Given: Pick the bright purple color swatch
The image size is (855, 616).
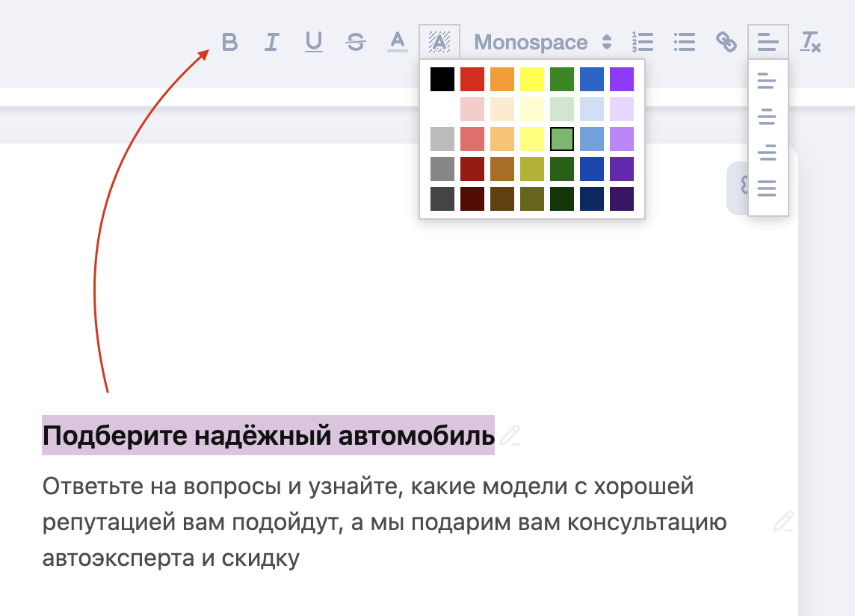Looking at the screenshot, I should point(622,79).
